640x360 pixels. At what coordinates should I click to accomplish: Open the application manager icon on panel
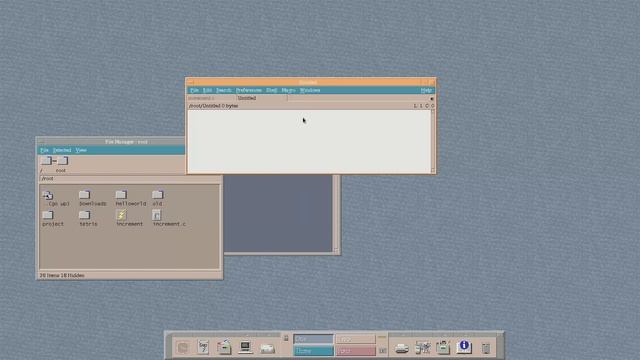[443, 347]
